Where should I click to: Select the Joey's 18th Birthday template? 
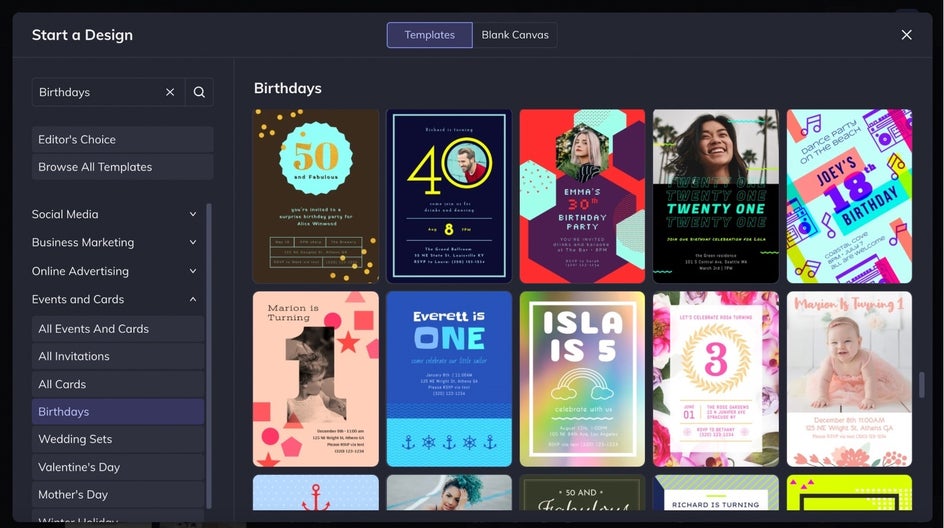pos(849,196)
